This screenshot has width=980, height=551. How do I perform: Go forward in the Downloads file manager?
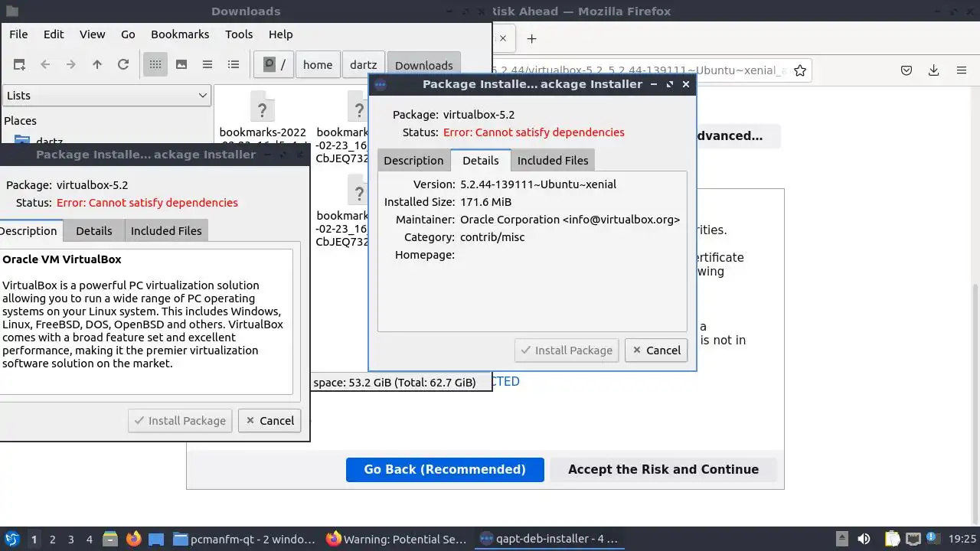(x=71, y=65)
